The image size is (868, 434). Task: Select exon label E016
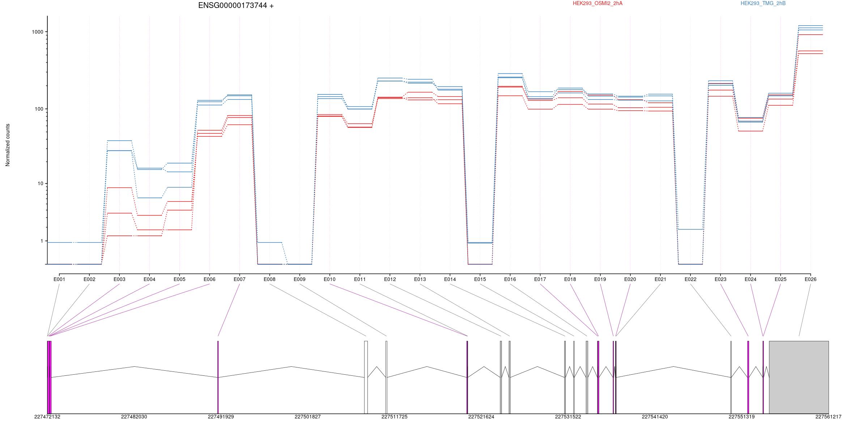tap(510, 279)
